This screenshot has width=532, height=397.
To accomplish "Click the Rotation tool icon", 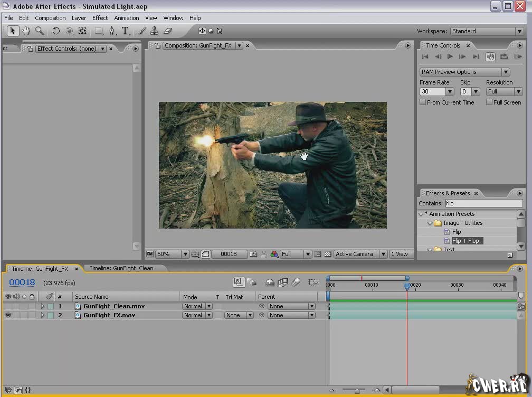I will point(56,31).
